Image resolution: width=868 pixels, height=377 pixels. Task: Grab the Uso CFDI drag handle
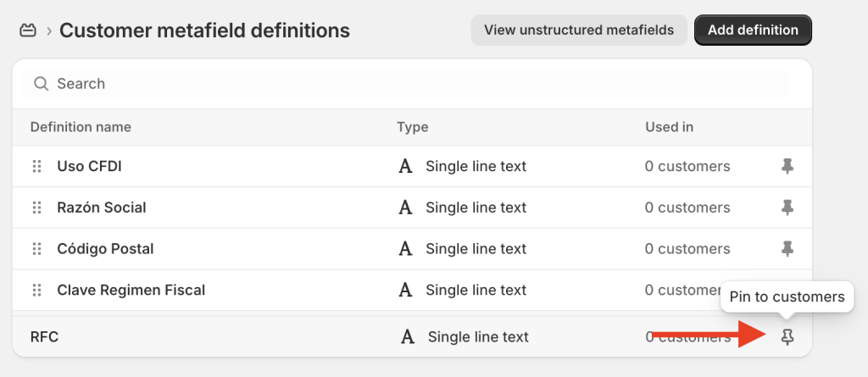pos(37,166)
